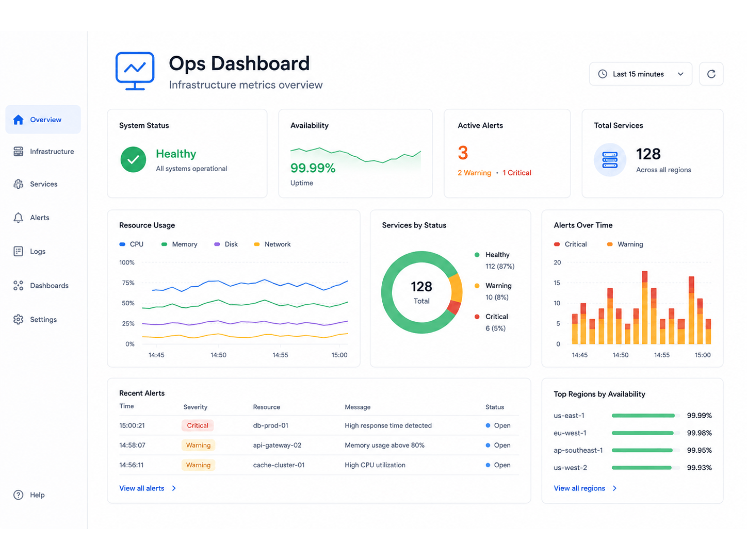Toggle CPU series in Resource Usage legend
Viewport: 747px width, 560px height.
point(132,244)
